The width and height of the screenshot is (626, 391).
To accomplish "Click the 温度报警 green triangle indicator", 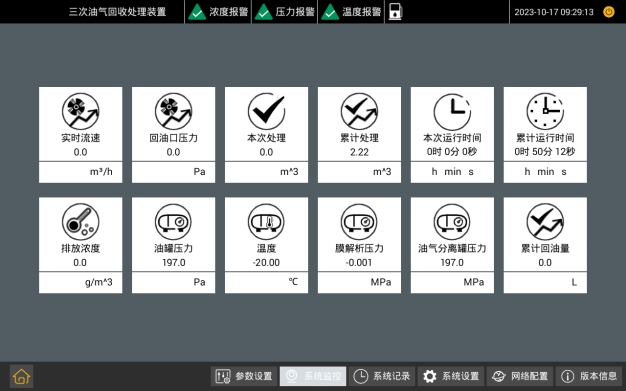I will (x=330, y=12).
